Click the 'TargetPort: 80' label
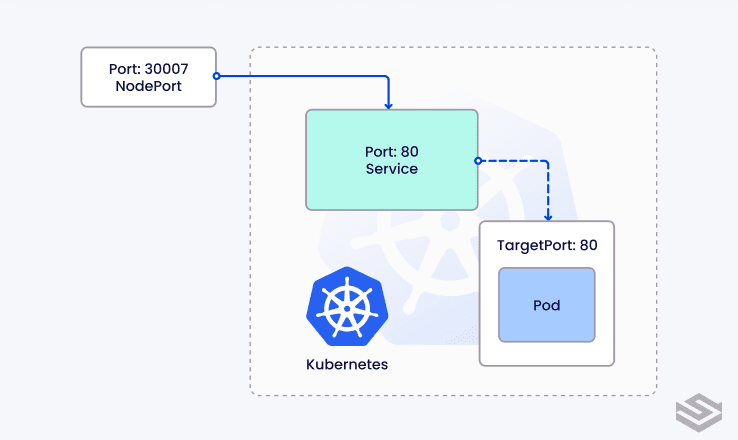 547,245
